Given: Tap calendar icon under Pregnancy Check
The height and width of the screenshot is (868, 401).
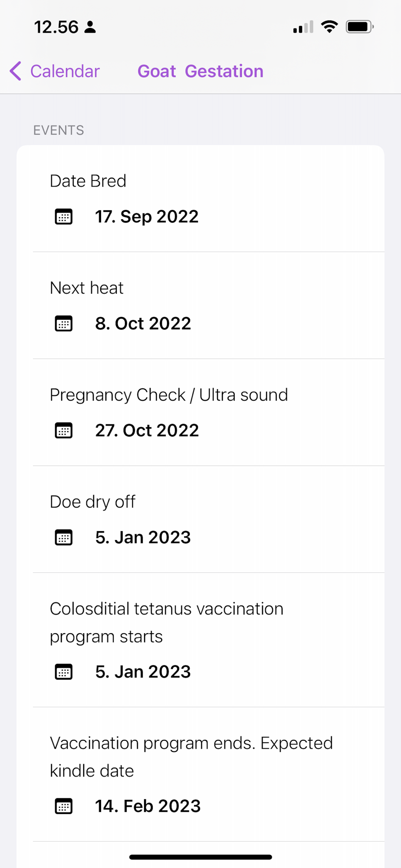Looking at the screenshot, I should tap(64, 431).
